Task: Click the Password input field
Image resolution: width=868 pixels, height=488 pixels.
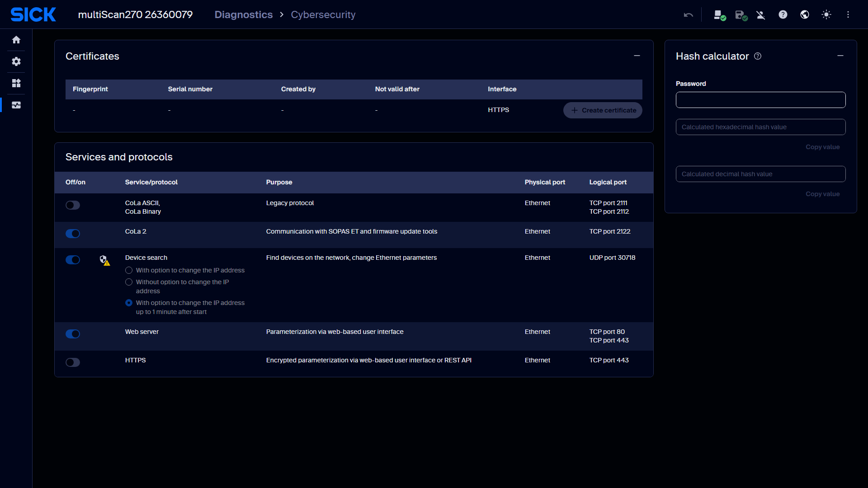Action: pyautogui.click(x=760, y=100)
